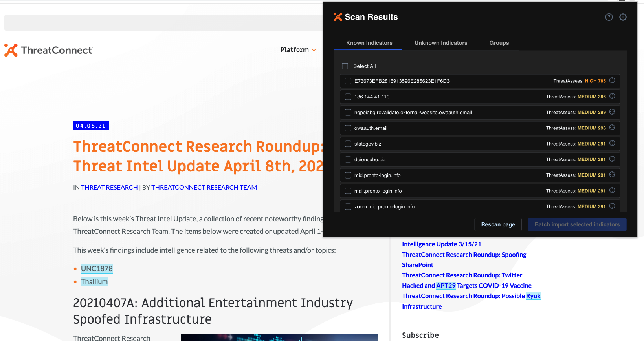Check the stategov.biz indicator
Screen dimensions: 644x341
click(348, 144)
